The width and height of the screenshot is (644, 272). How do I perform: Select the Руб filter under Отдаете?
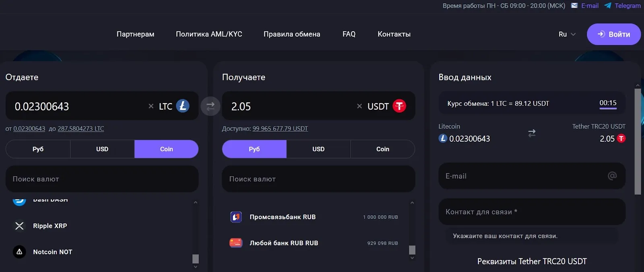38,149
